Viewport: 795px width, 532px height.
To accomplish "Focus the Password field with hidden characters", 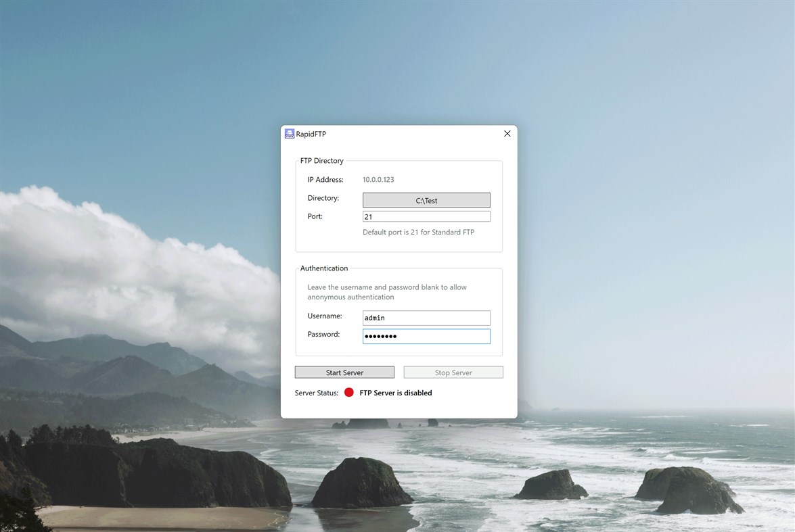I will 426,335.
